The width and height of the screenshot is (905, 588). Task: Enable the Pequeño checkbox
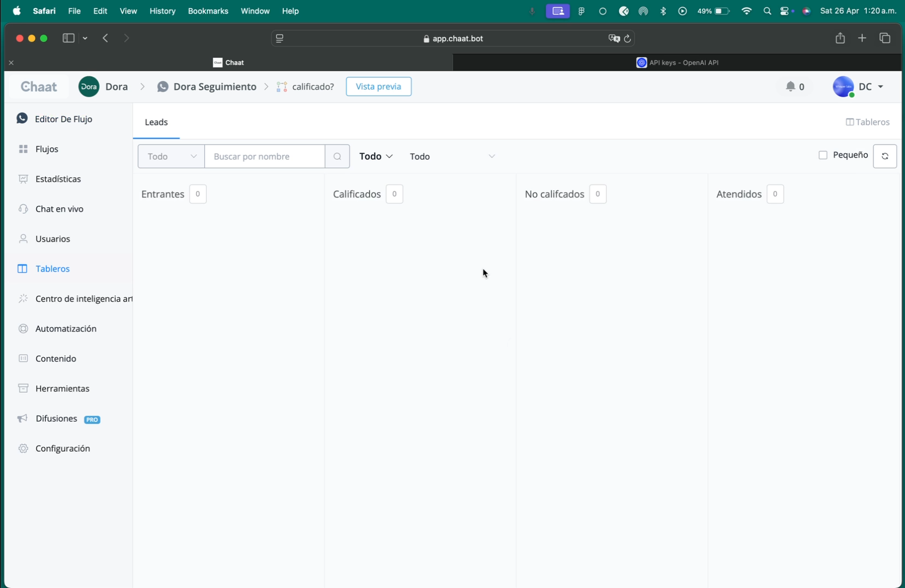coord(823,155)
